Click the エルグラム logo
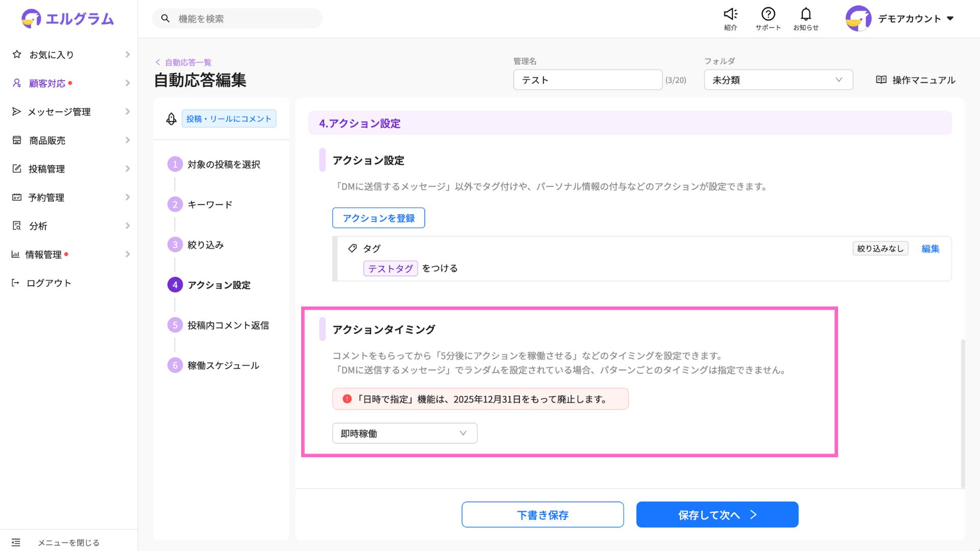This screenshot has width=980, height=551. point(67,19)
